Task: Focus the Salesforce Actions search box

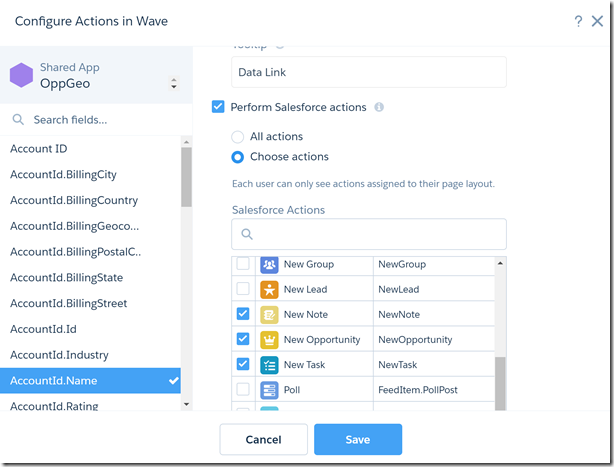Action: tap(368, 234)
